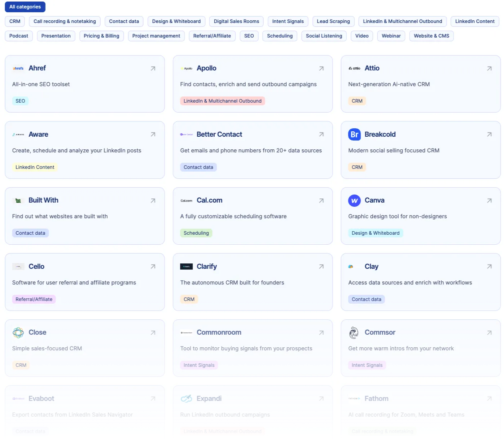Open the Apollo tool title
This screenshot has height=448, width=504.
point(207,68)
